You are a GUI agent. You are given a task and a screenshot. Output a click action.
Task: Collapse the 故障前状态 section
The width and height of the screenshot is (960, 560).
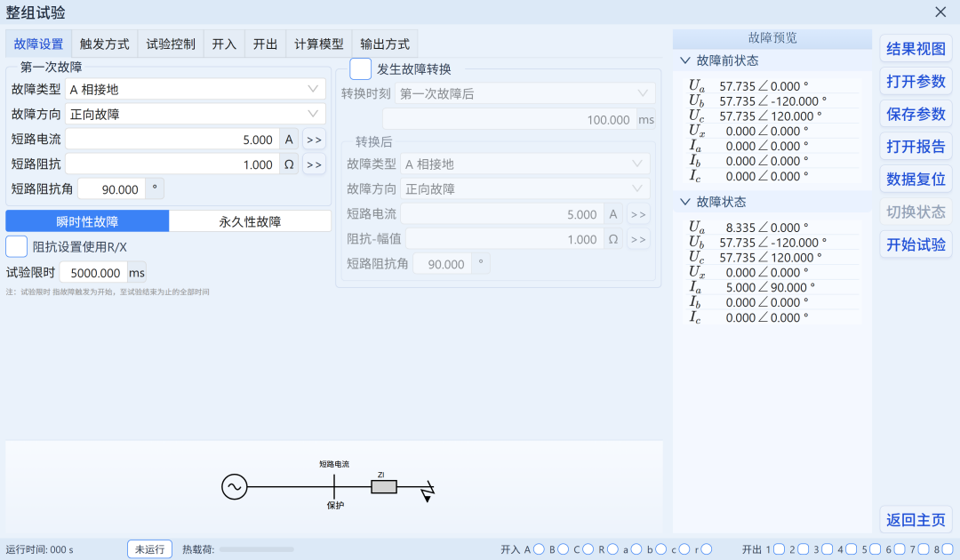[x=685, y=60]
